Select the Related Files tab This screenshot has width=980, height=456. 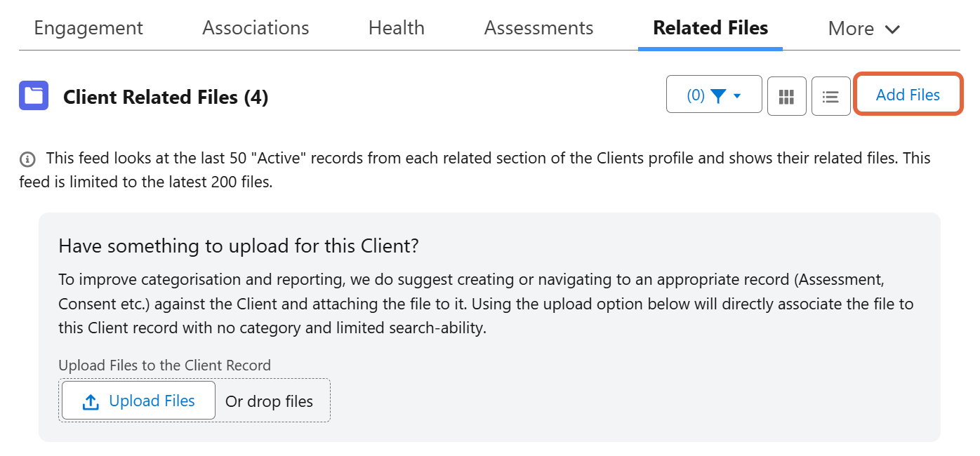[x=710, y=28]
